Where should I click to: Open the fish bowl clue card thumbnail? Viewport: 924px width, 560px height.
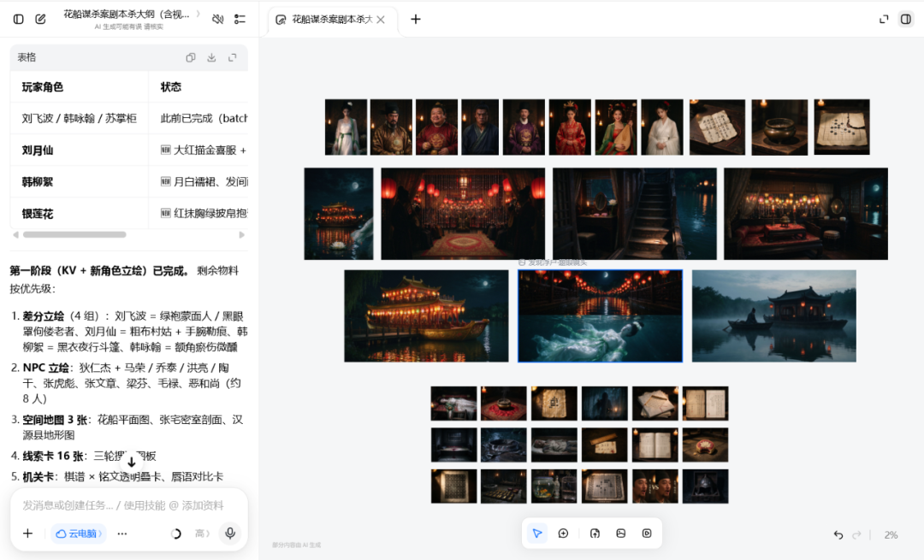(554, 486)
